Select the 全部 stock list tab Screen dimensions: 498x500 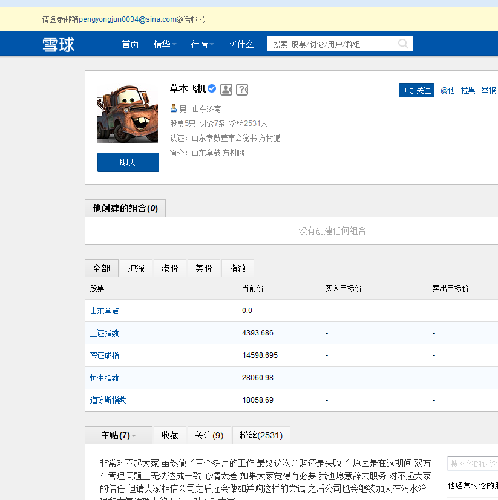tap(102, 268)
